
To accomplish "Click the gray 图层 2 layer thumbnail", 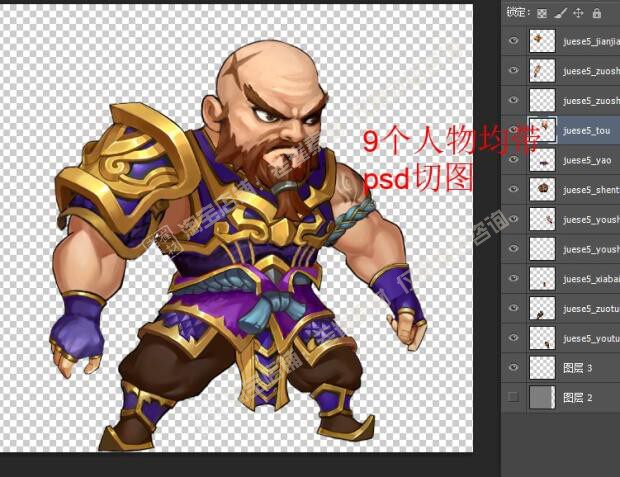I will (x=542, y=397).
